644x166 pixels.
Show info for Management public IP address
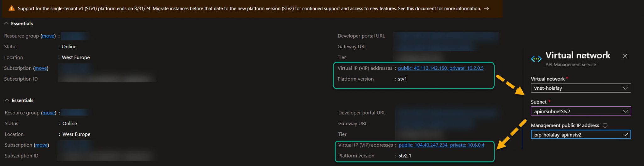coord(605,126)
